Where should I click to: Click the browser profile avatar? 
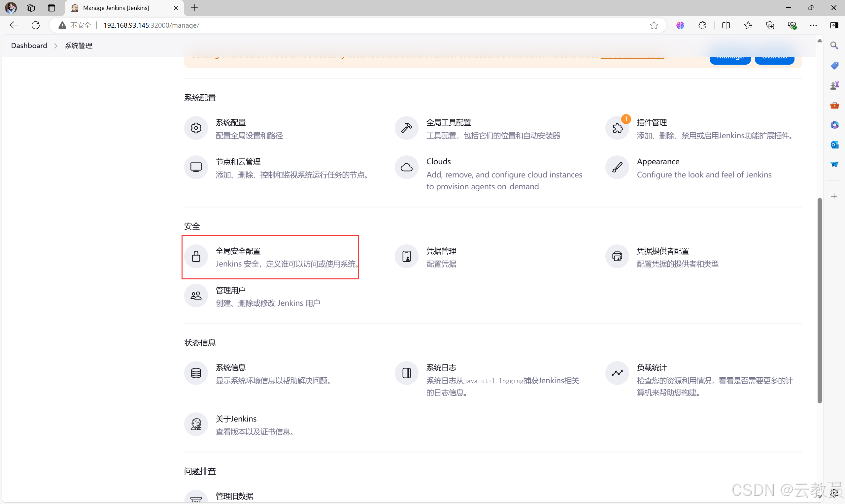11,8
